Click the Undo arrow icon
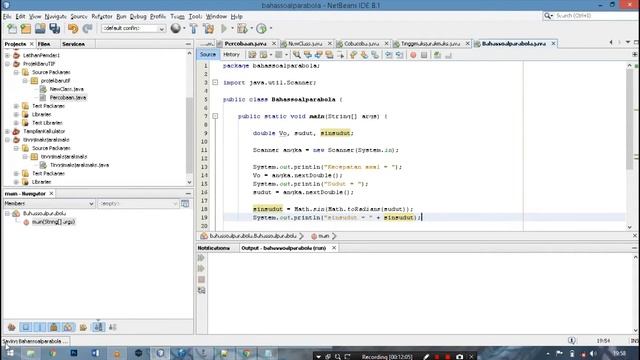The width and height of the screenshot is (640, 360). [x=73, y=29]
